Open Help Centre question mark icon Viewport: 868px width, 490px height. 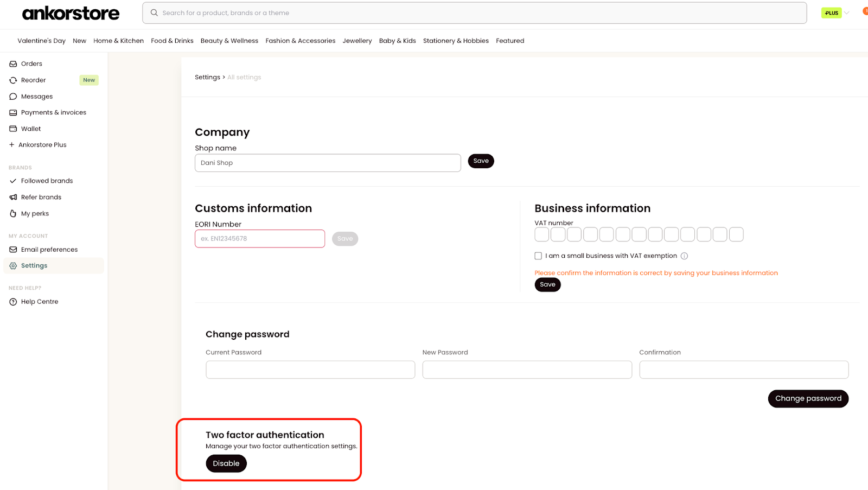[x=13, y=302]
